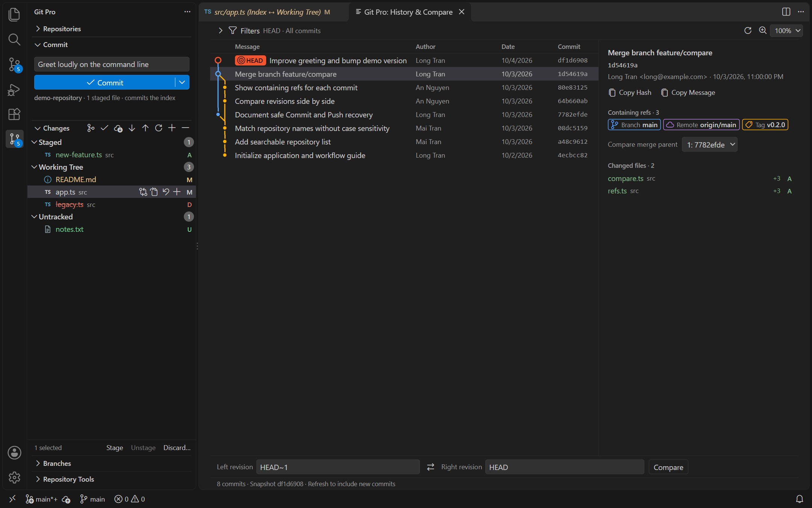Open the zoom level 100% dropdown

coord(786,30)
